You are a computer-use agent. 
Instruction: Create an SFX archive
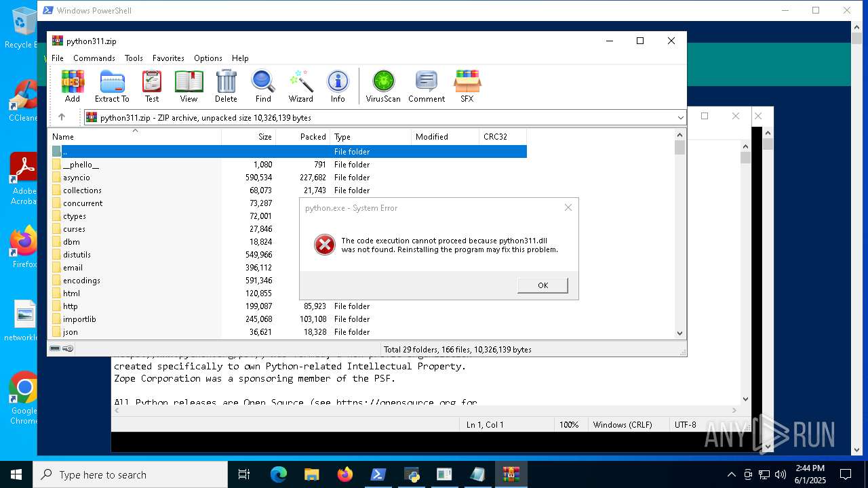467,86
